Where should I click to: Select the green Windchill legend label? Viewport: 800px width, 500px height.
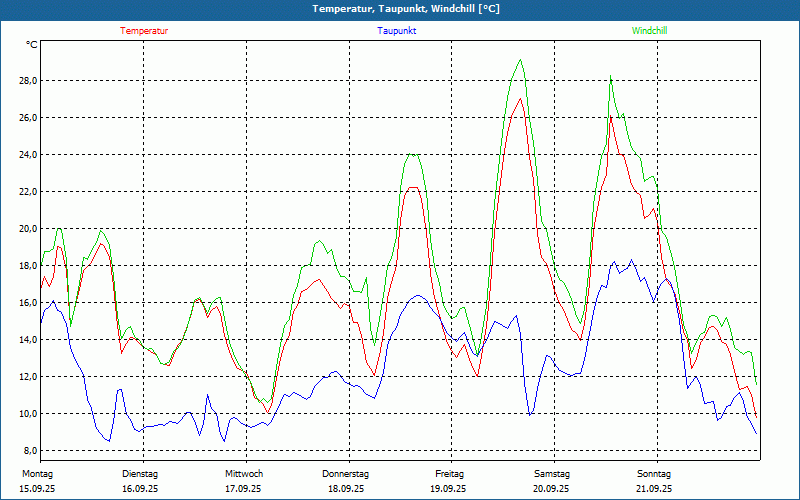tap(649, 31)
